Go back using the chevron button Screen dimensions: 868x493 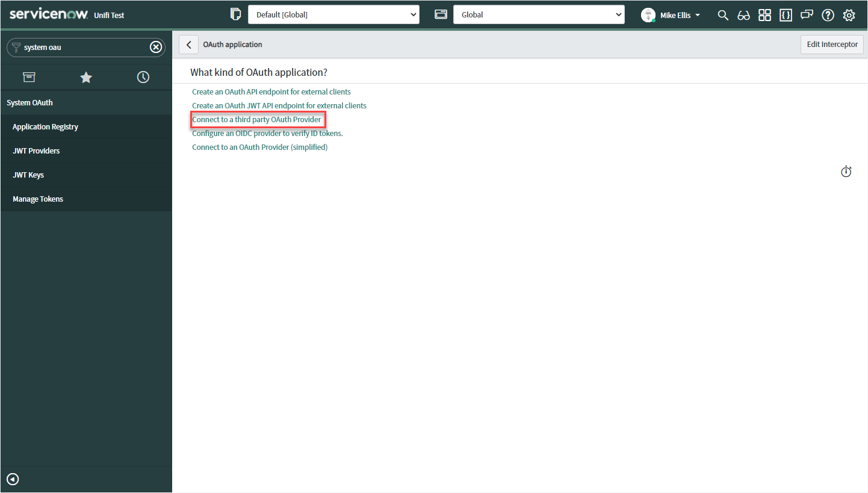[188, 45]
